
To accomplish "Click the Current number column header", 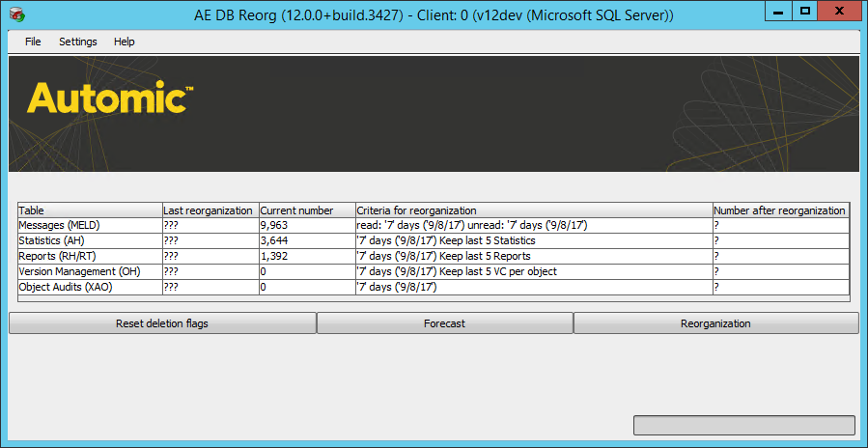I will tap(307, 210).
